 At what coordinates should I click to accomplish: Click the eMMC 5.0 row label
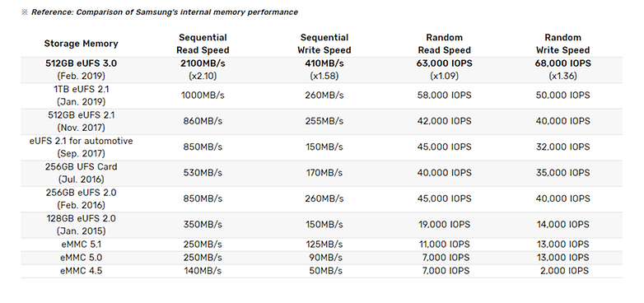[x=81, y=258]
